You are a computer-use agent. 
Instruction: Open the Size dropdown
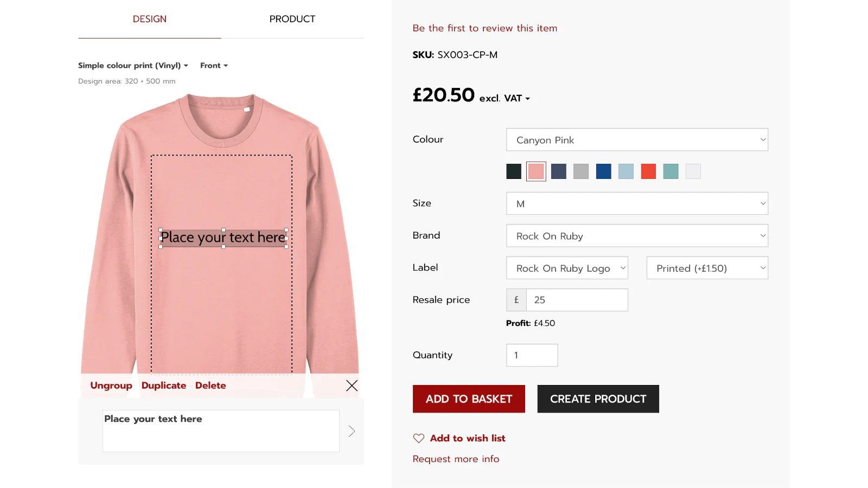(637, 204)
